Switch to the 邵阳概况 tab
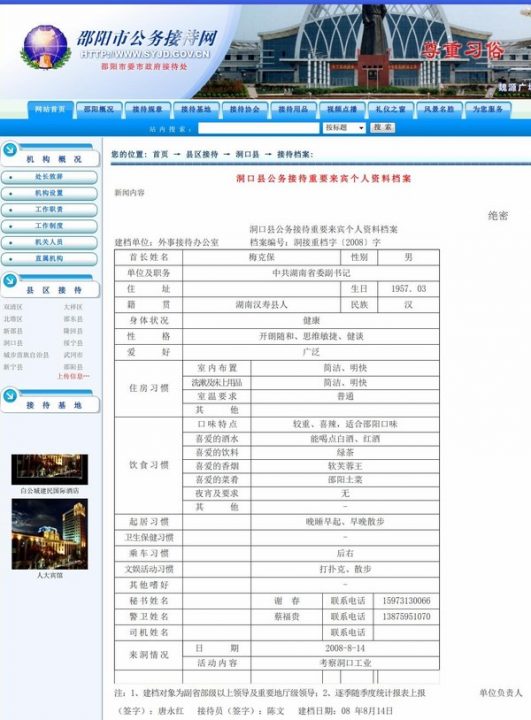Screen dimensions: 531x720 pyautogui.click(x=98, y=109)
